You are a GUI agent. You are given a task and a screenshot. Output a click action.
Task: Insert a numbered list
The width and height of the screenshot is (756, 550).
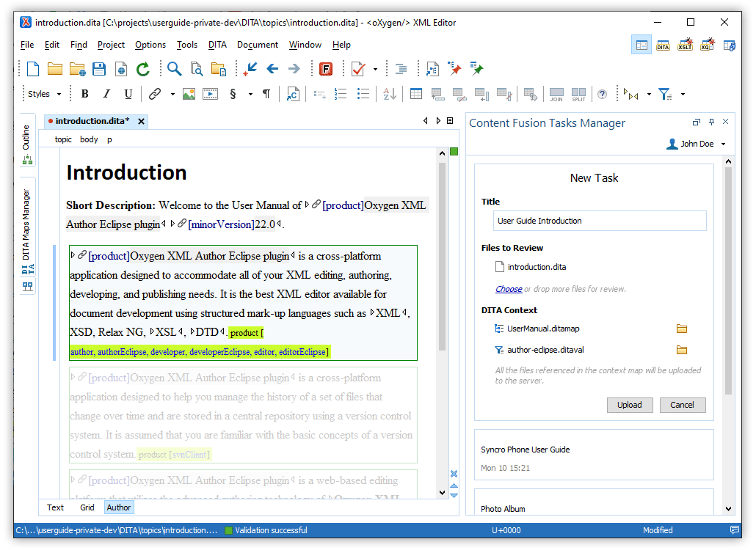pyautogui.click(x=341, y=94)
